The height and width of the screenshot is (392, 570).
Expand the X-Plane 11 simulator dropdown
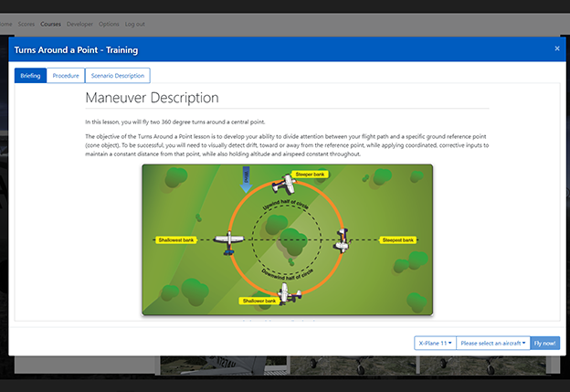tap(435, 343)
